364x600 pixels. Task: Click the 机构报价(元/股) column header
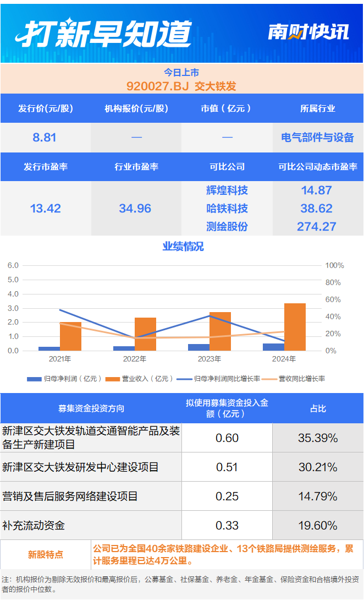pyautogui.click(x=136, y=108)
